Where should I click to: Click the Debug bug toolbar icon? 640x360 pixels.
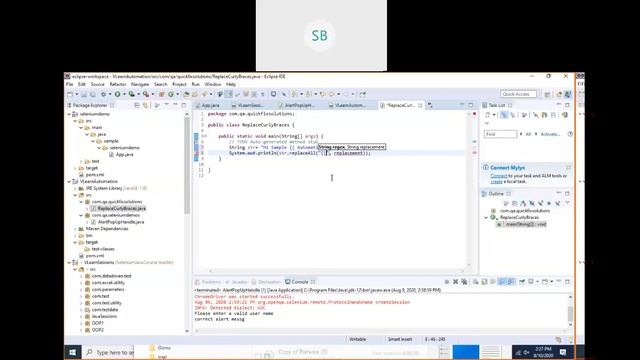click(104, 94)
